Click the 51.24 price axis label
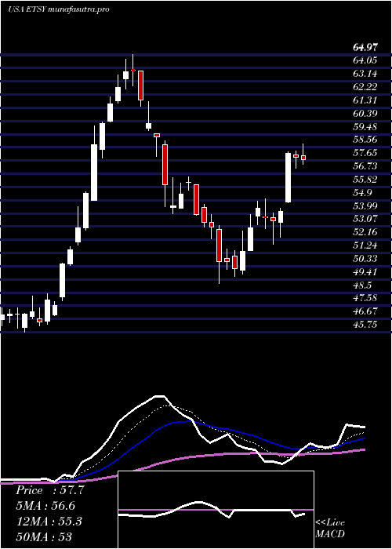392x549 pixels. click(365, 245)
